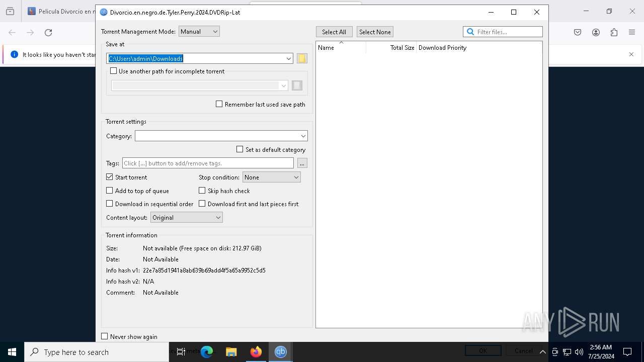Check Set as default category

pos(239,149)
